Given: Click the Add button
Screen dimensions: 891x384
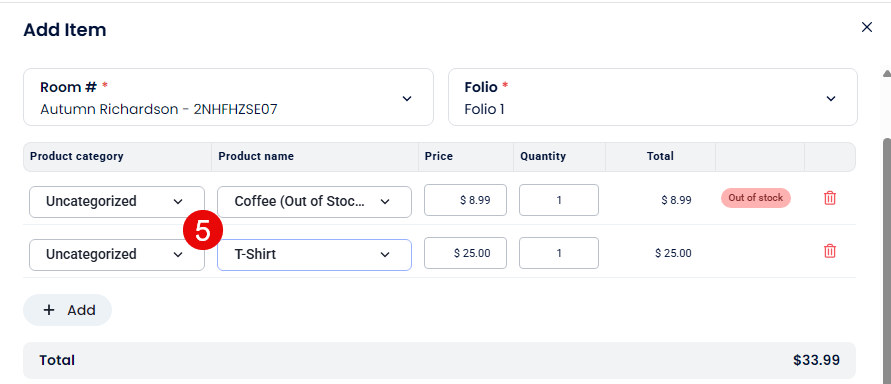Looking at the screenshot, I should [68, 310].
